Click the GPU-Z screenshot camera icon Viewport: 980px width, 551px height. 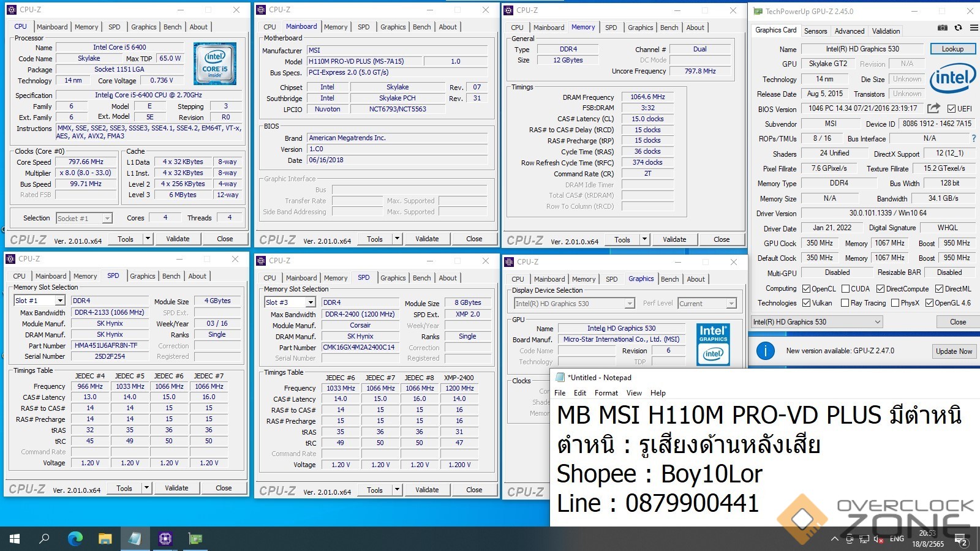(943, 28)
